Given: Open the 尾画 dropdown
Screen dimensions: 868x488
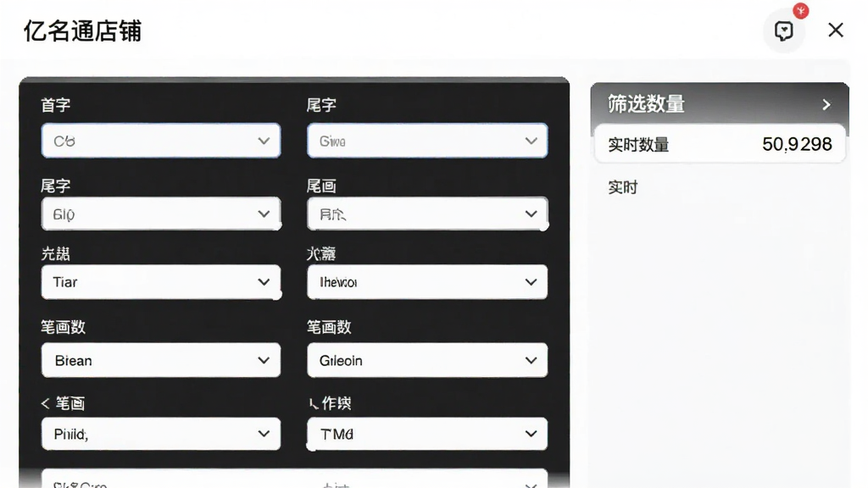Looking at the screenshot, I should pos(427,213).
